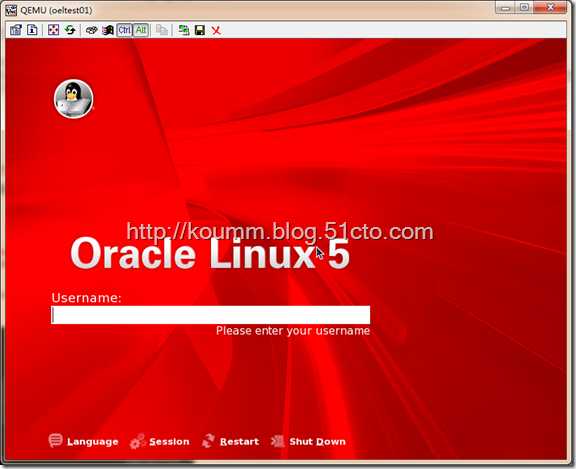Click the Restart arrows icon
The image size is (576, 469).
(208, 441)
